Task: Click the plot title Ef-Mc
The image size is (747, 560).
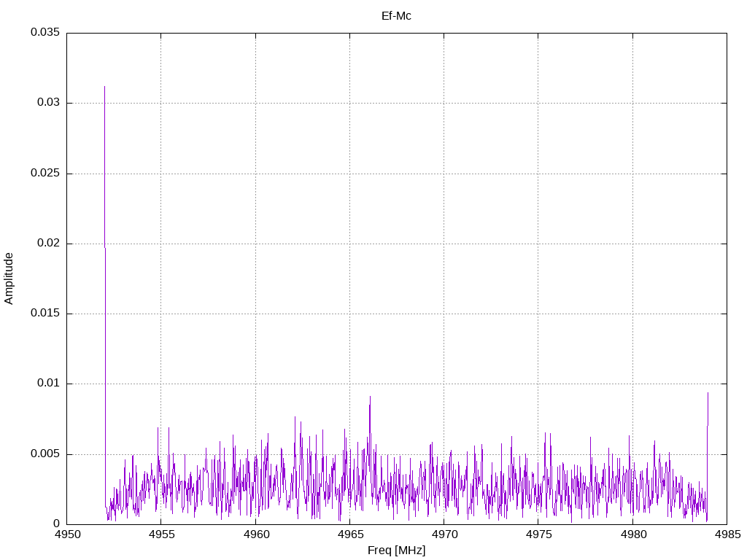Action: 396,15
